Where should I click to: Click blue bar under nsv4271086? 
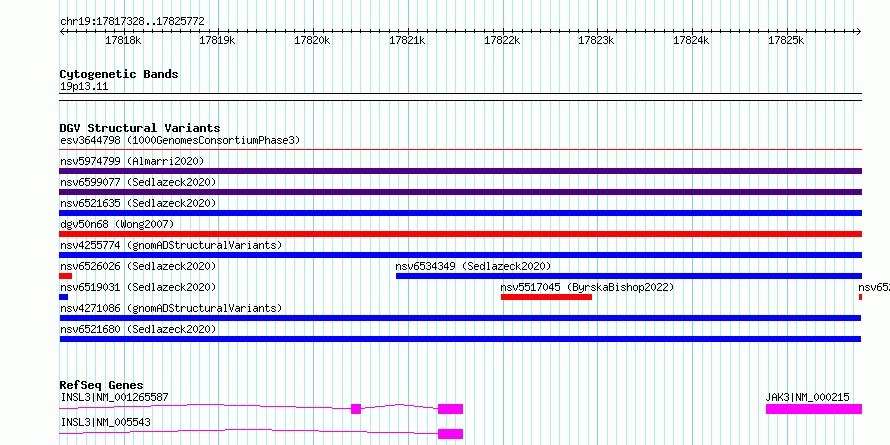coord(460,318)
